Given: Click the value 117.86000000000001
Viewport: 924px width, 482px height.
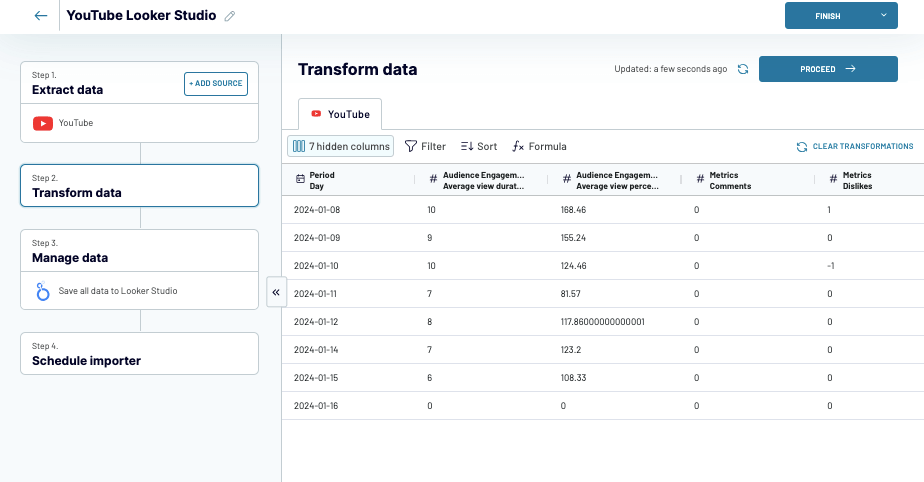Looking at the screenshot, I should click(603, 322).
